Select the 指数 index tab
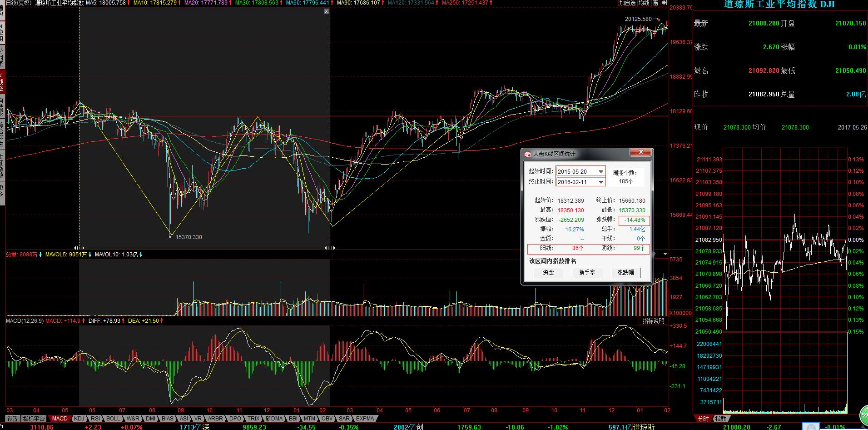The height and width of the screenshot is (430, 868). pyautogui.click(x=720, y=419)
